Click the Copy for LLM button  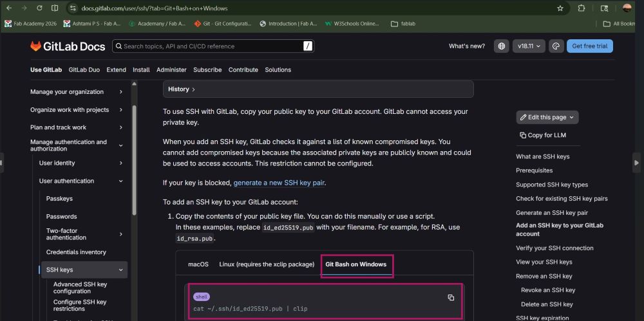(x=544, y=135)
